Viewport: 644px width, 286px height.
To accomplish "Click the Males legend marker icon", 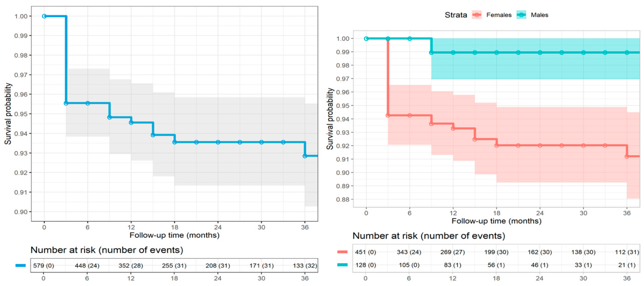I will (x=521, y=15).
